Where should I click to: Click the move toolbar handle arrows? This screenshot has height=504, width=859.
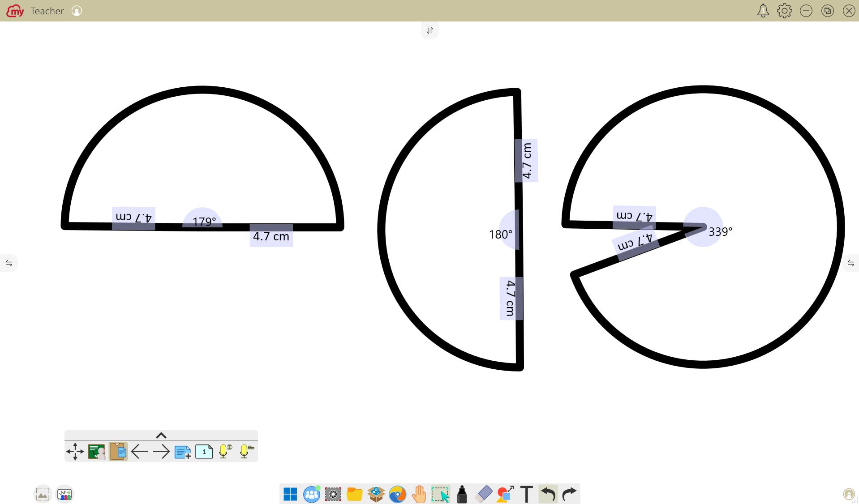(x=75, y=451)
